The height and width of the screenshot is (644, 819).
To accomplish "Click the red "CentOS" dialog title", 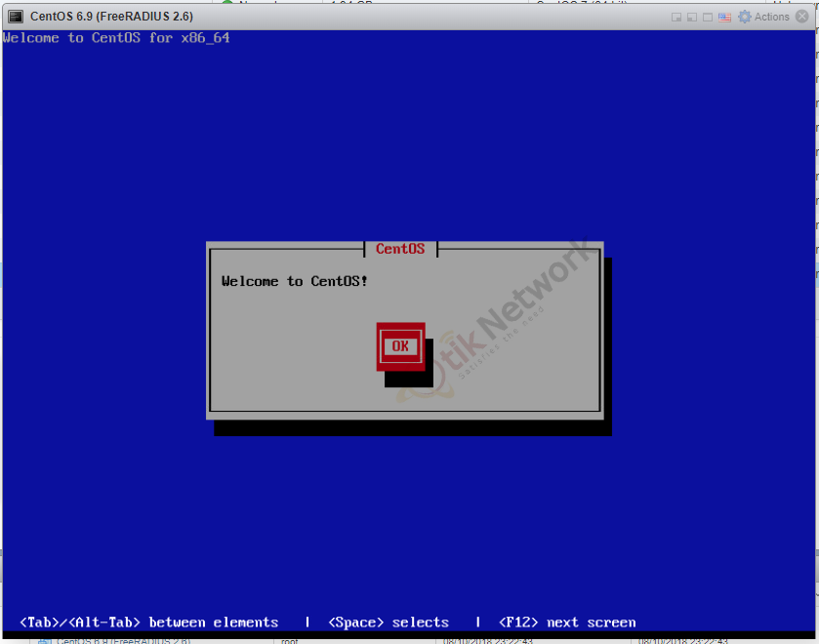I will tap(400, 249).
